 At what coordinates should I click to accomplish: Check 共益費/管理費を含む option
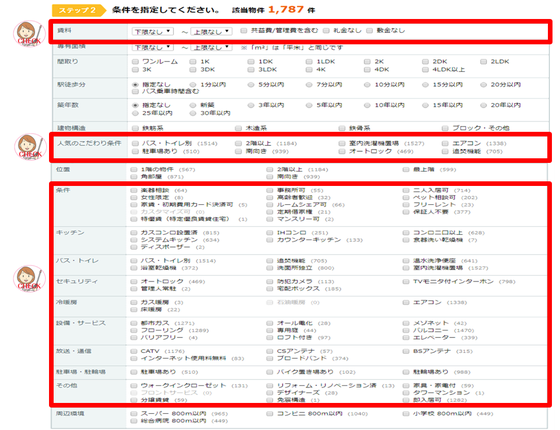[244, 31]
